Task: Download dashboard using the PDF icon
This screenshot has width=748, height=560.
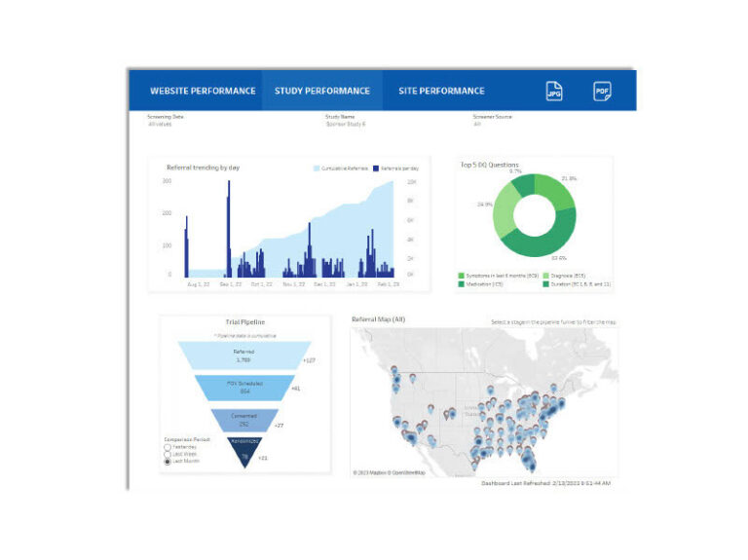Action: (602, 91)
